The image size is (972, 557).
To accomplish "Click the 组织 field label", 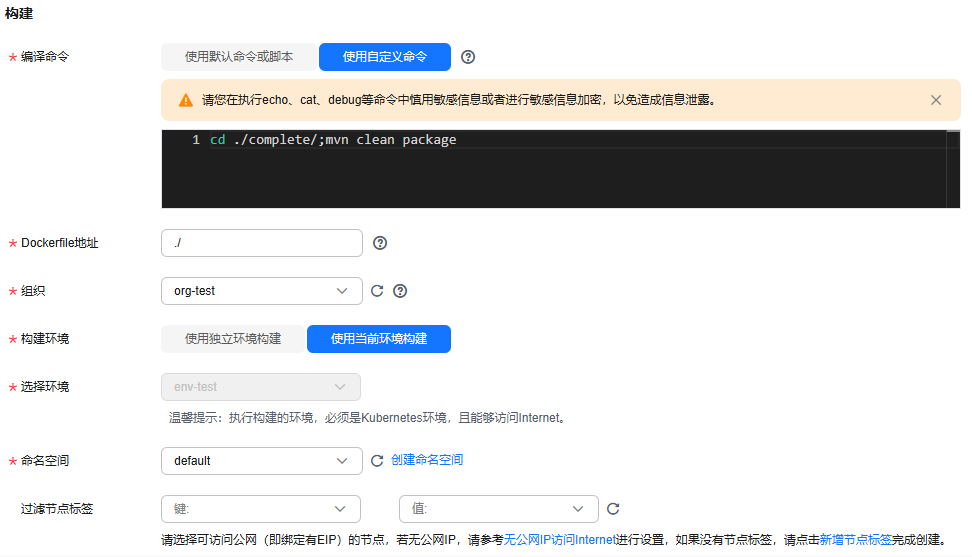I will (33, 291).
